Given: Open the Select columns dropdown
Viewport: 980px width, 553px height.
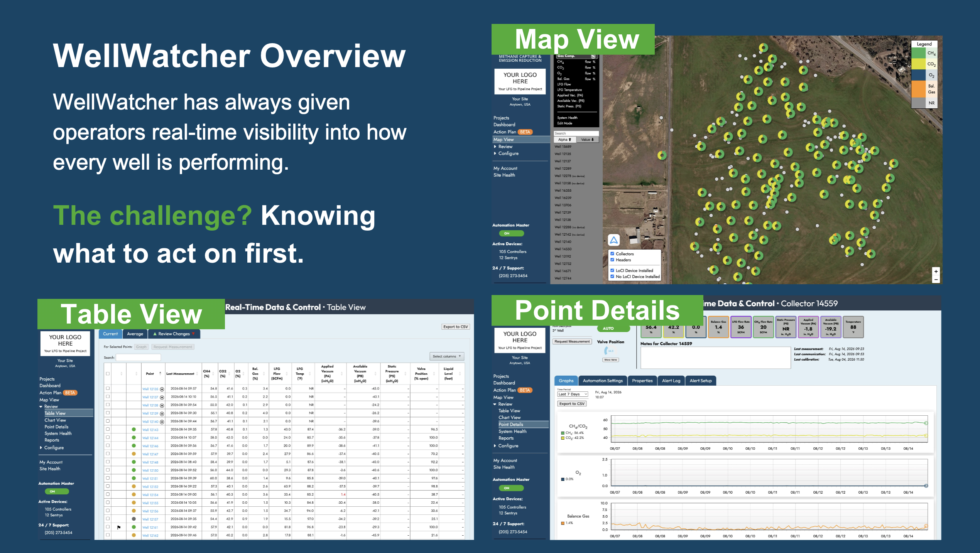Looking at the screenshot, I should 447,356.
